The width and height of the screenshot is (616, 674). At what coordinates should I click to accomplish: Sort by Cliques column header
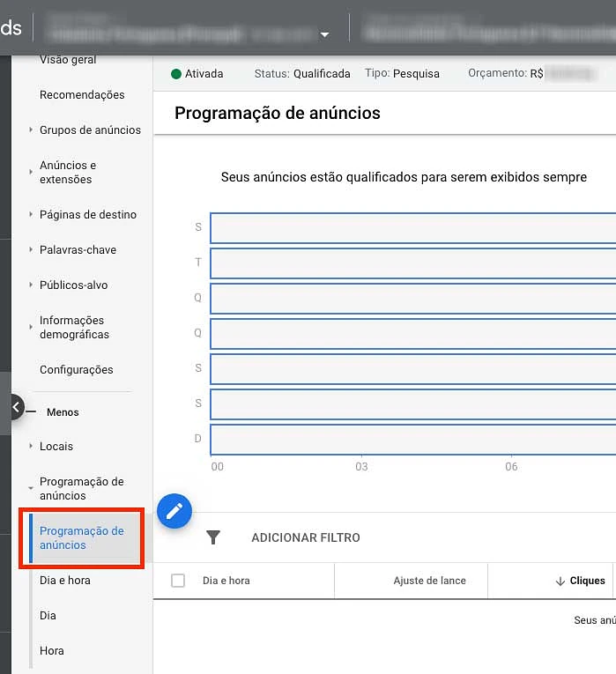pyautogui.click(x=587, y=581)
